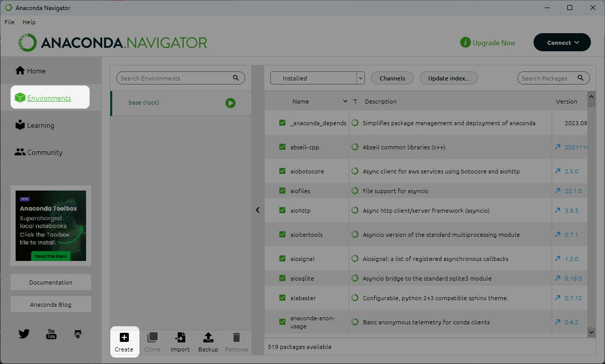Click the update arrow next to version 1.2.0
605x364 pixels.
point(558,259)
